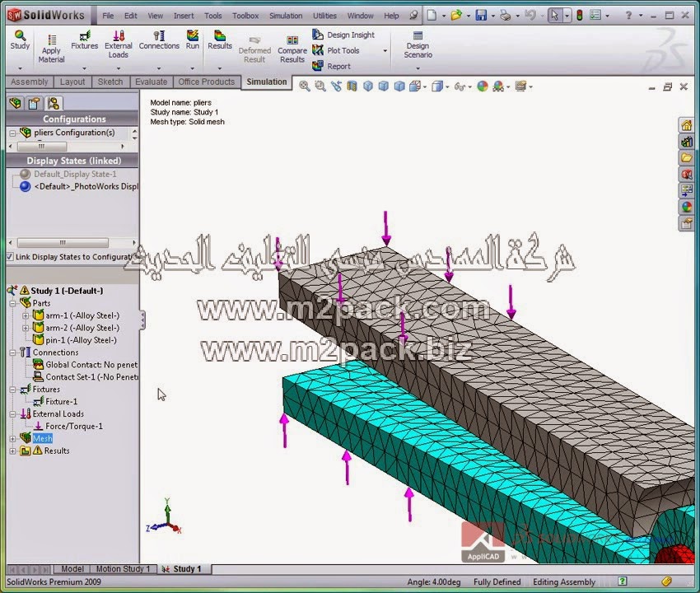Open the Design Library icon in task pane
The image size is (700, 593).
click(686, 142)
